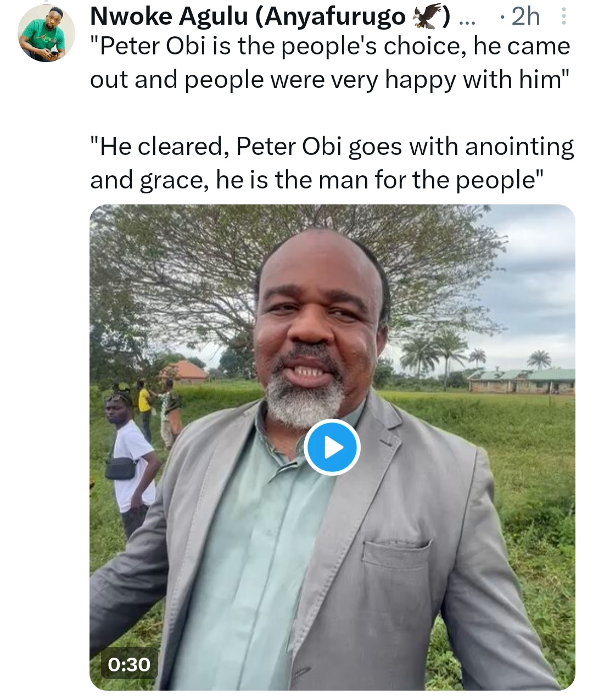
Task: Click the "out and people were very happy" line
Action: tap(328, 80)
